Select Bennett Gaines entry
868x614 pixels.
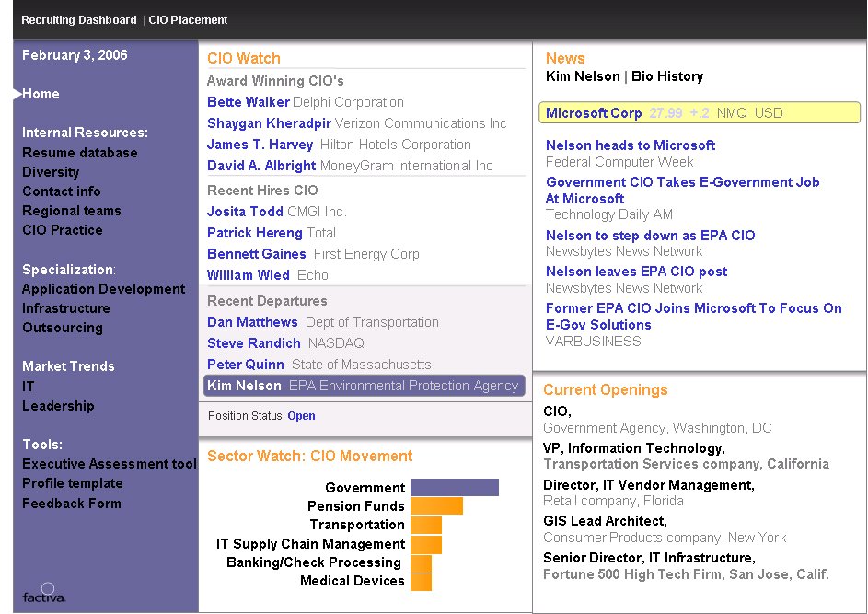tap(256, 254)
